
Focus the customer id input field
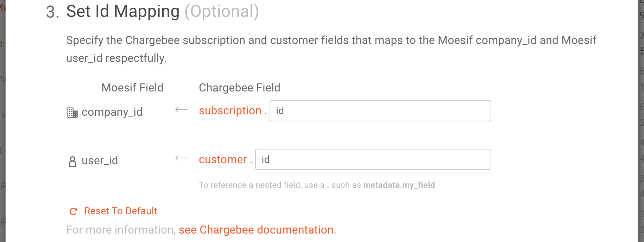[373, 159]
